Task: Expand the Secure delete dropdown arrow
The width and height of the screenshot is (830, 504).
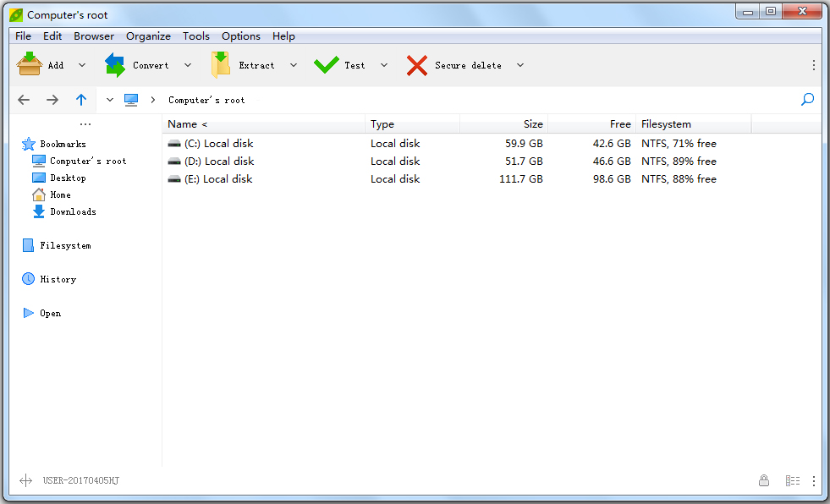Action: (x=520, y=65)
